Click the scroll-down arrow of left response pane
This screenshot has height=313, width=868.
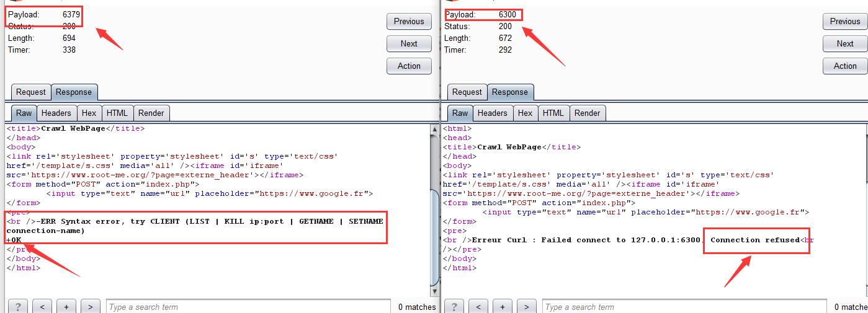(434, 292)
